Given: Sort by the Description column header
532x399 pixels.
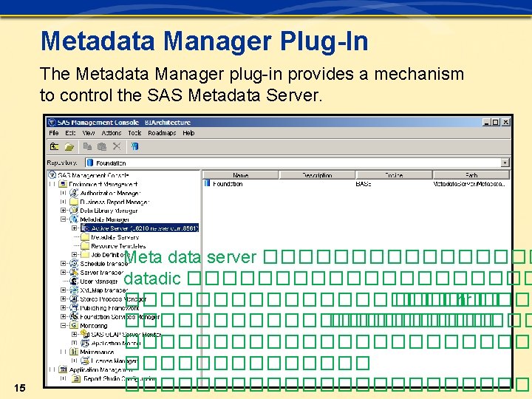Looking at the screenshot, I should (x=317, y=175).
